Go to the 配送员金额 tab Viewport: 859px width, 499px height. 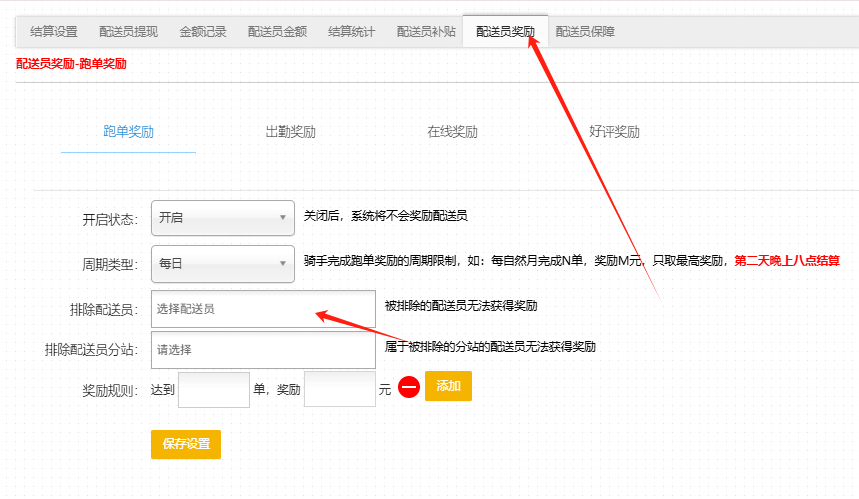[x=277, y=32]
